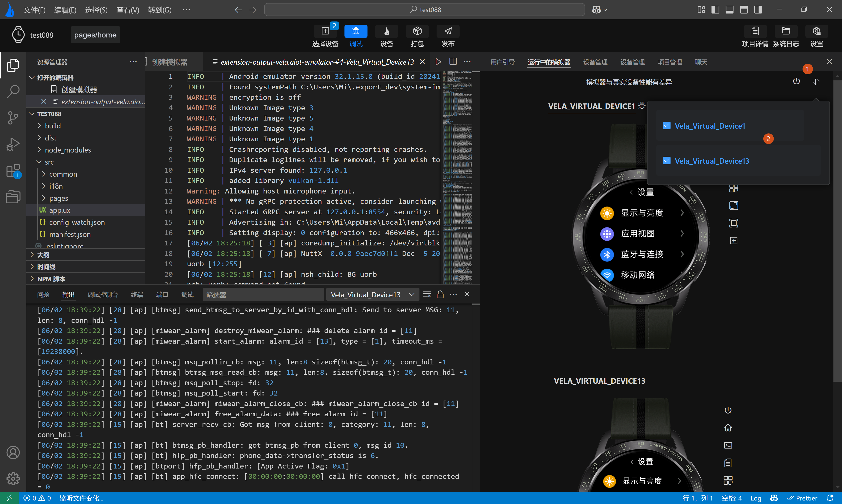Expand the NPM 脚本 section
The width and height of the screenshot is (842, 504).
[x=51, y=279]
